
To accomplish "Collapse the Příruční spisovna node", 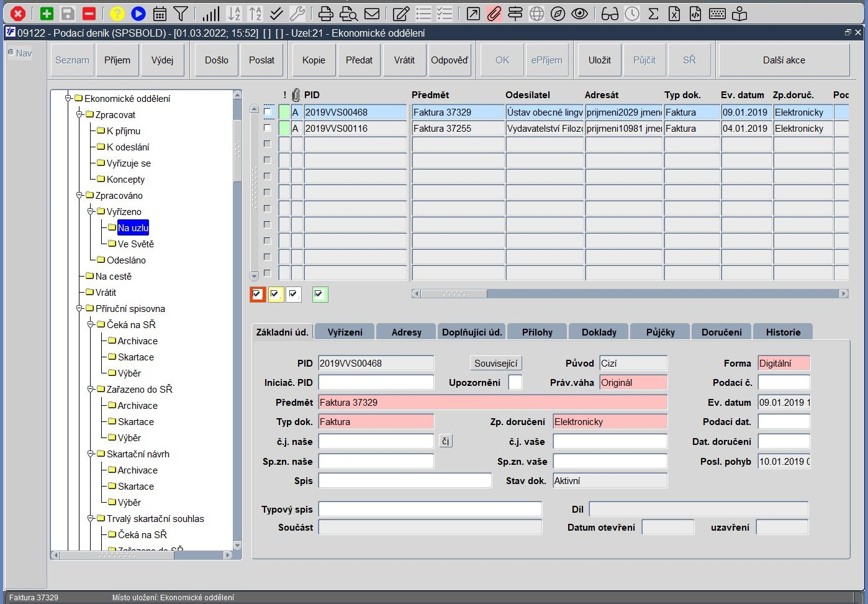I will [79, 308].
